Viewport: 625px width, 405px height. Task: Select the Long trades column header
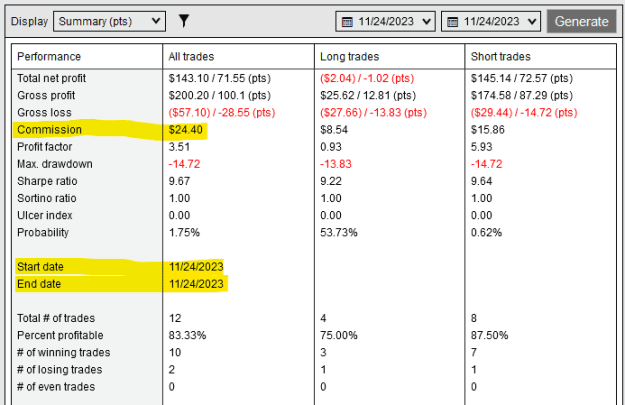pyautogui.click(x=350, y=57)
